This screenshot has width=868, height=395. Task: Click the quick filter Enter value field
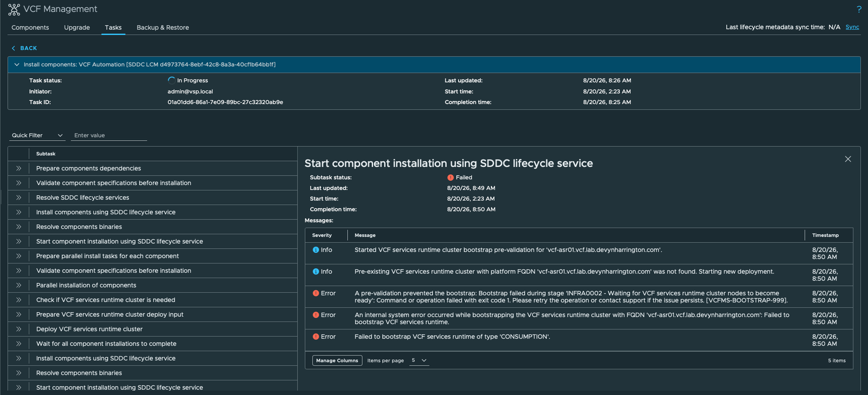click(x=109, y=135)
